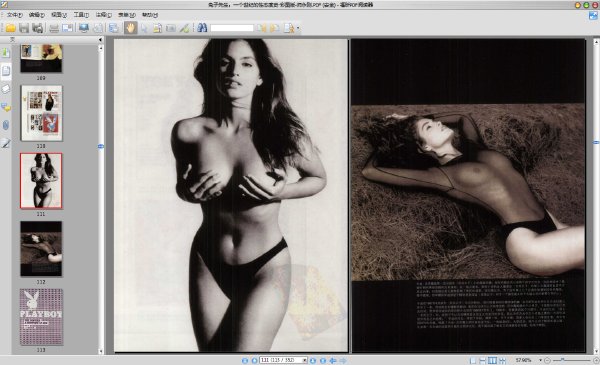Click the zoom out minus button
Screen dimensions: 600x365
coord(547,360)
